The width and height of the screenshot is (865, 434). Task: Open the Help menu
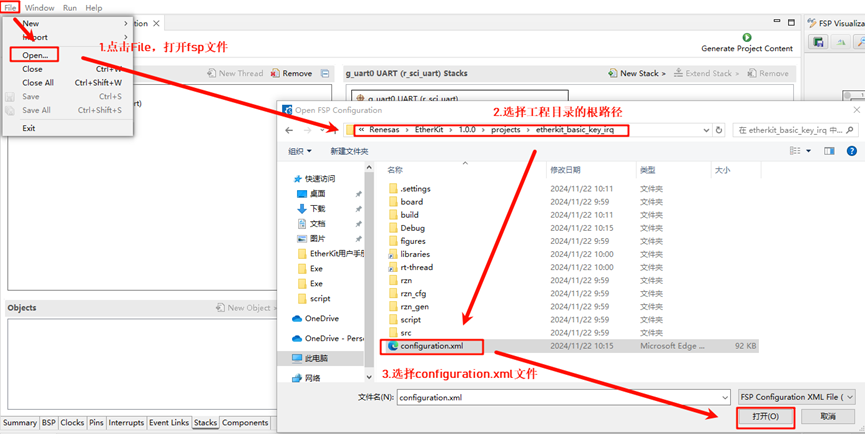tap(94, 8)
